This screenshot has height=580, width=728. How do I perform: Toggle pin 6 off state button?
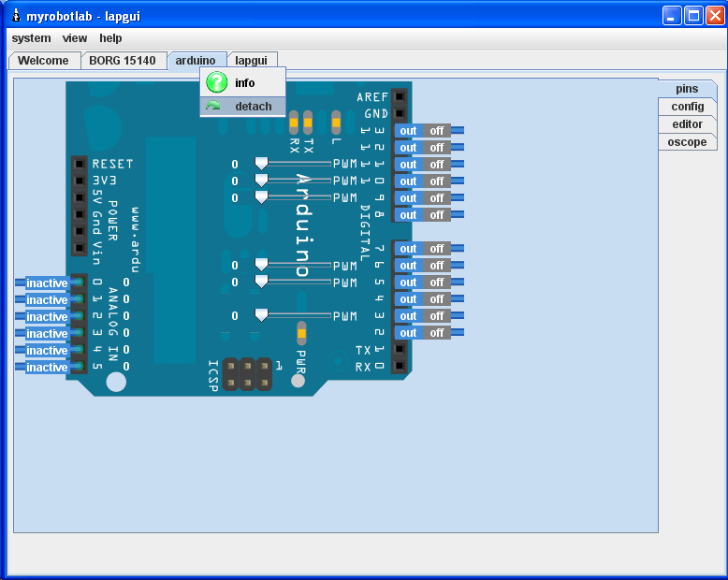pyautogui.click(x=437, y=266)
